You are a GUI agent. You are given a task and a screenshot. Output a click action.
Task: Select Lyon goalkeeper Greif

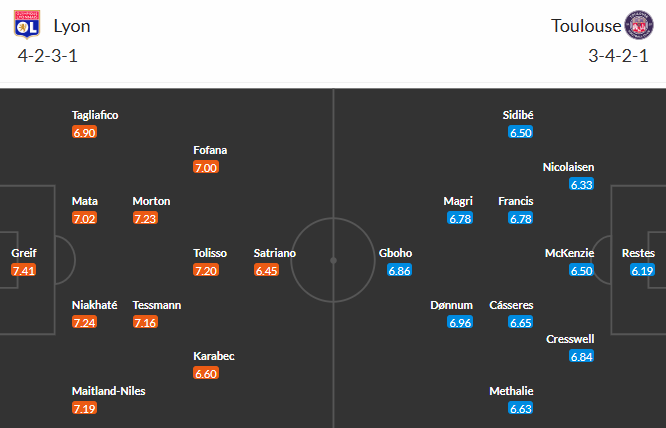(x=23, y=253)
